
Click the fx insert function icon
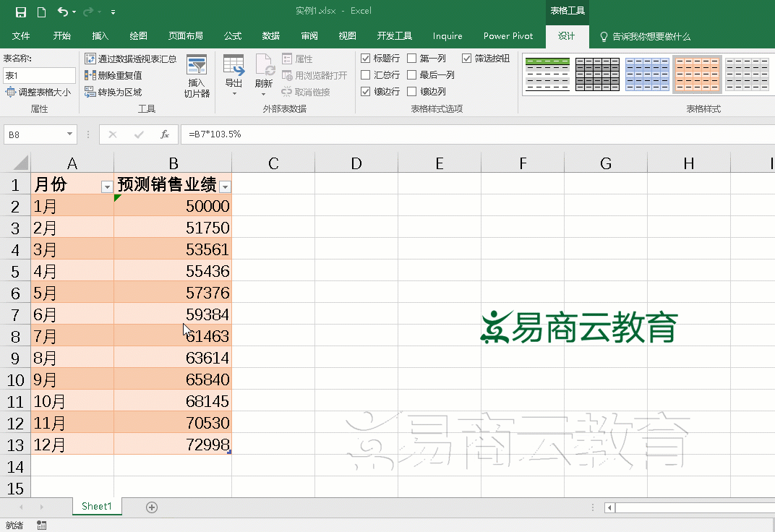(165, 134)
